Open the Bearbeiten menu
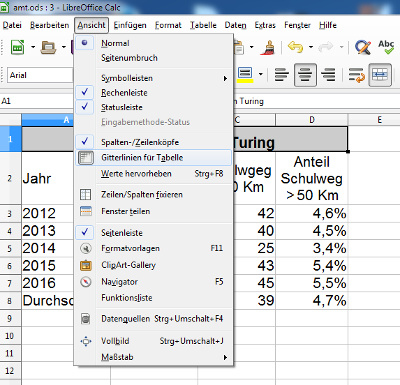 tap(49, 25)
